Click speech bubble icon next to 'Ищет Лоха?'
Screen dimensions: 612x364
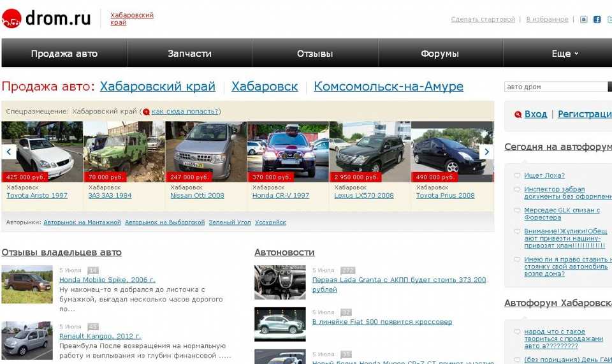[517, 175]
